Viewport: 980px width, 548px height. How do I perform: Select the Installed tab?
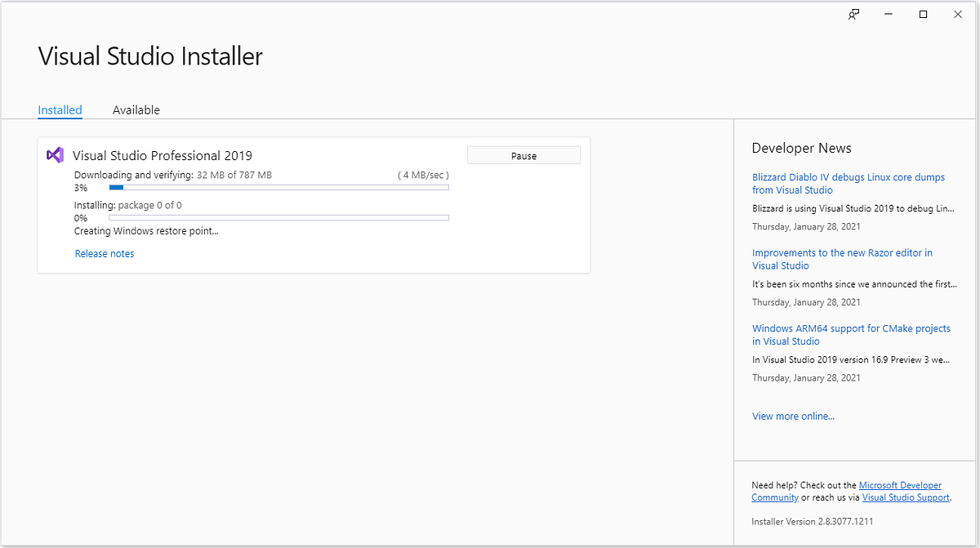pos(60,109)
